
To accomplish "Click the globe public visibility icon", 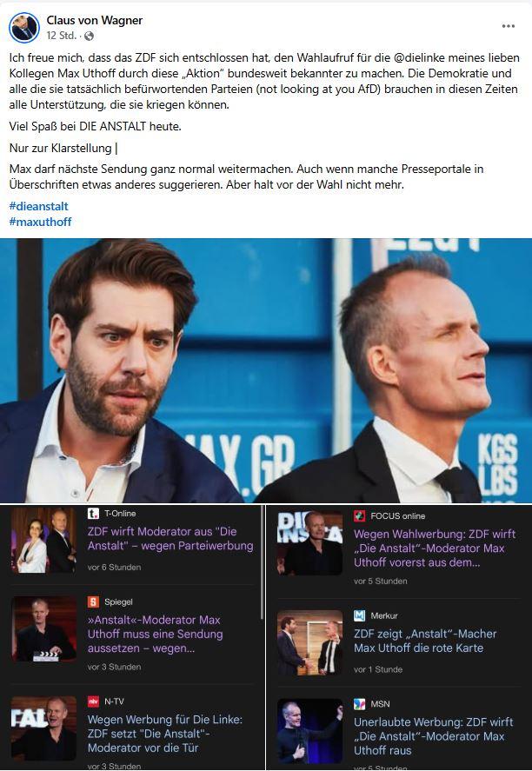I will tap(89, 36).
